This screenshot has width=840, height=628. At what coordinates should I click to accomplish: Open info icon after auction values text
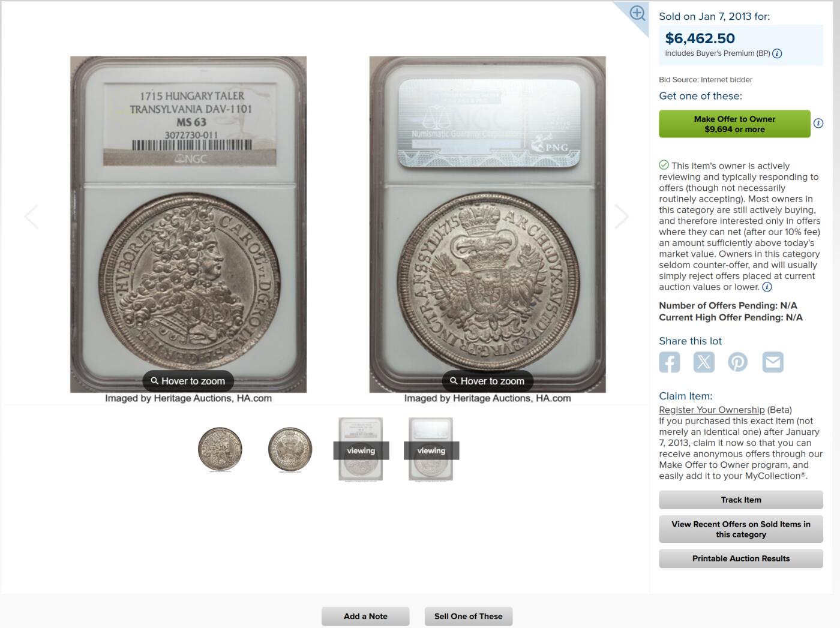767,287
